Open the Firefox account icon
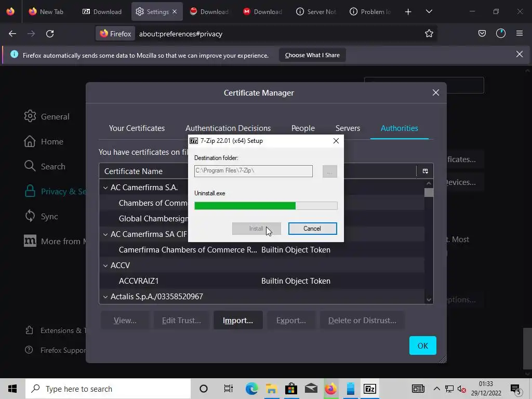The height and width of the screenshot is (399, 532). coord(500,33)
